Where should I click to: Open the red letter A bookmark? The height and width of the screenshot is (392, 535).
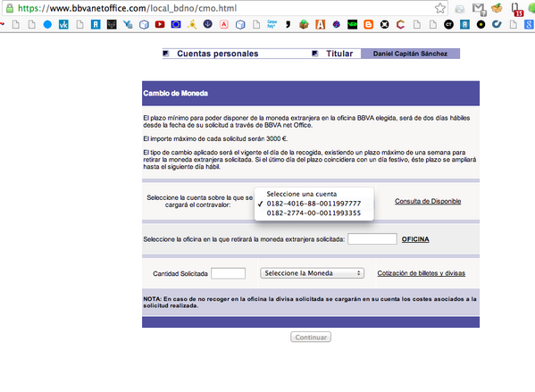click(224, 24)
